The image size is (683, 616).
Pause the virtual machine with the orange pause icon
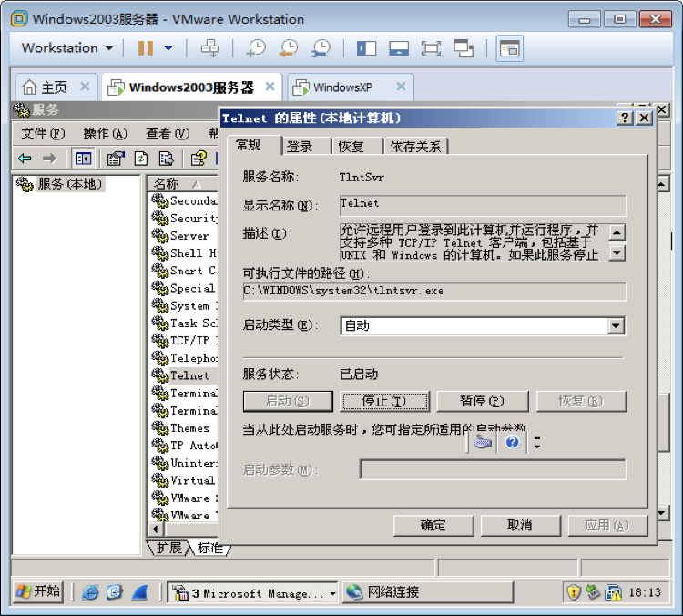click(145, 48)
